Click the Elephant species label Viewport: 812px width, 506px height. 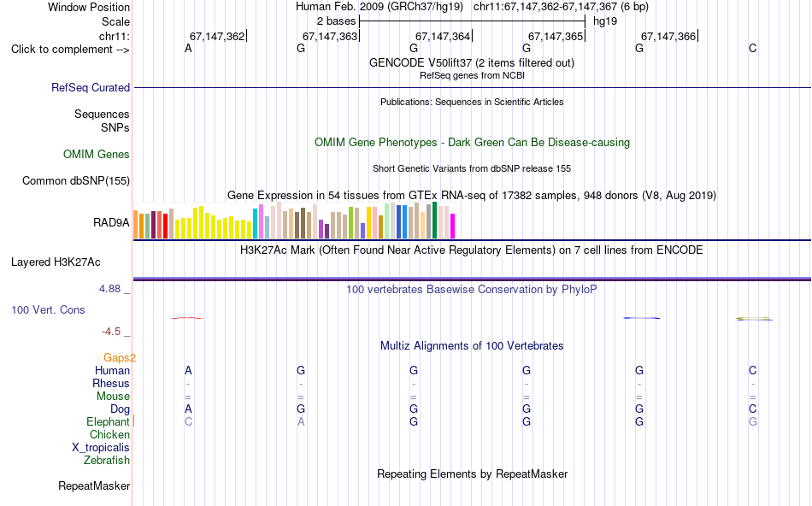[x=108, y=422]
